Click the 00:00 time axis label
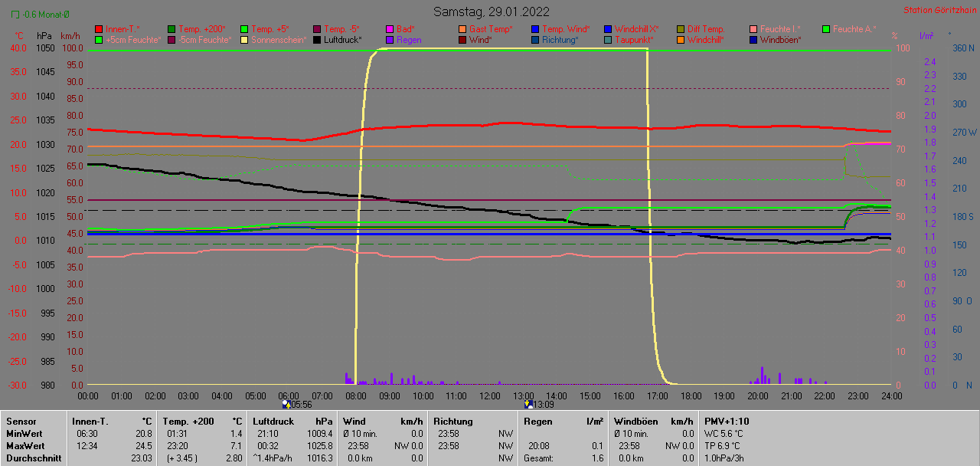This screenshot has width=980, height=466. point(88,395)
